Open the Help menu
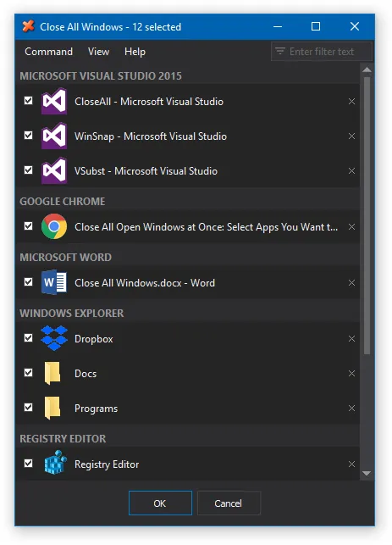Image resolution: width=392 pixels, height=545 pixels. (135, 52)
